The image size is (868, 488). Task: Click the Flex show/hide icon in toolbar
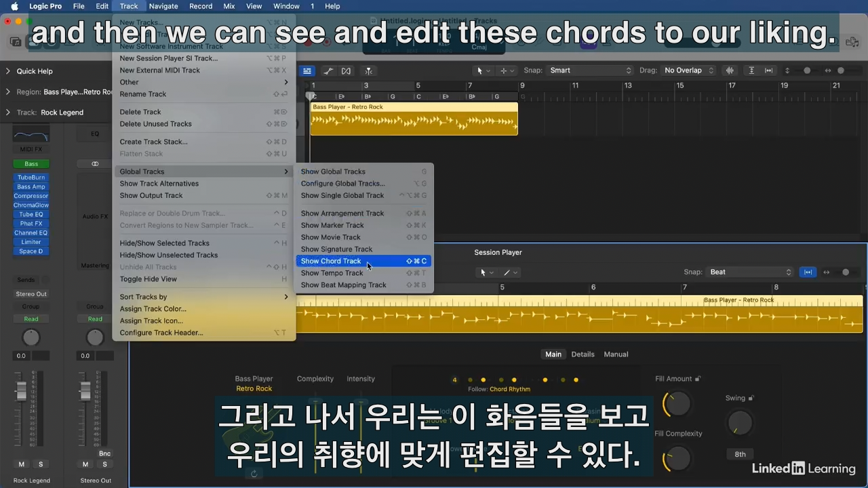(347, 70)
